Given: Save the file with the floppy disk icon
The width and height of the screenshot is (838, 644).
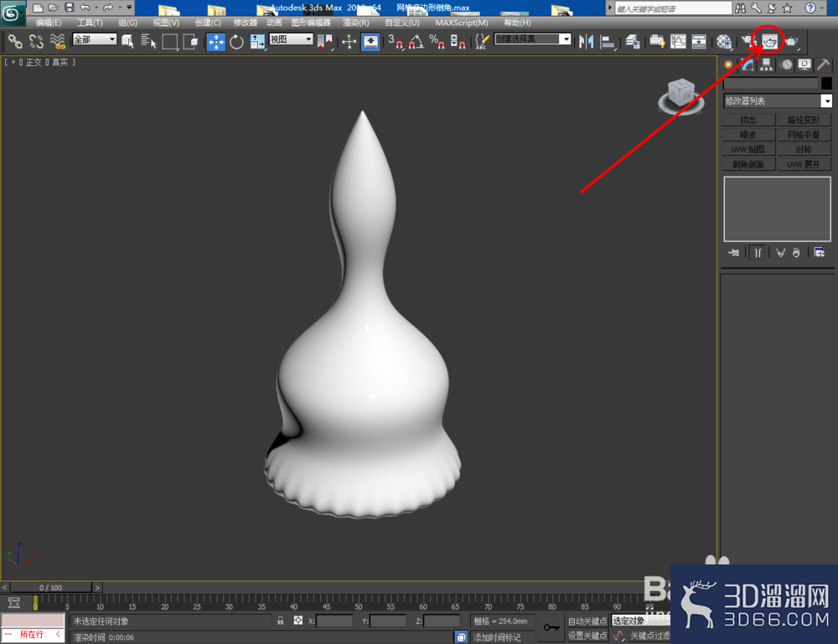Looking at the screenshot, I should click(69, 8).
